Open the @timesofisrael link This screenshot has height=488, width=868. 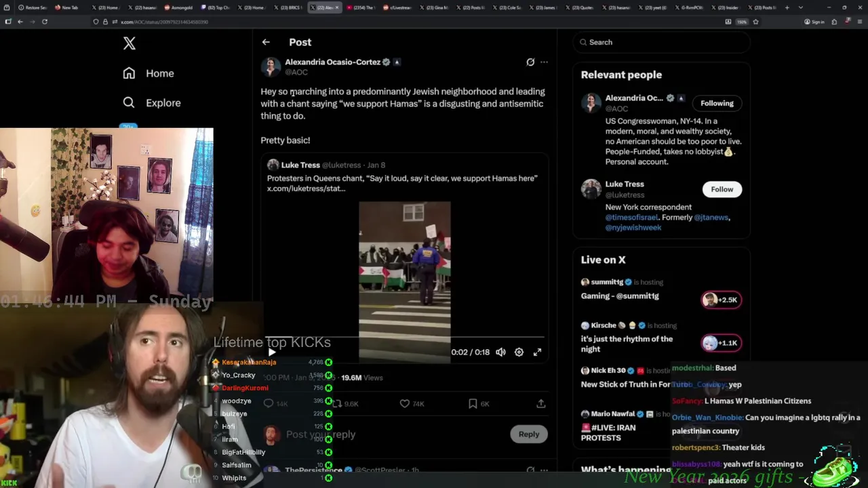click(631, 218)
